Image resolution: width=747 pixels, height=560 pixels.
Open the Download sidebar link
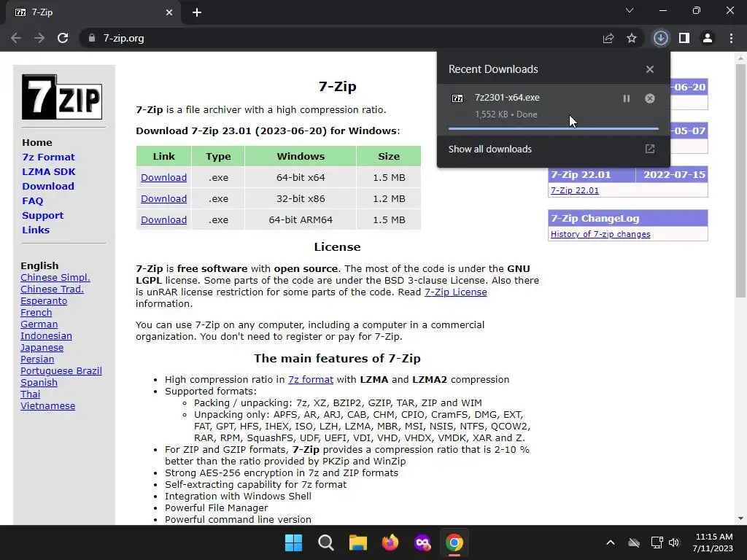48,186
